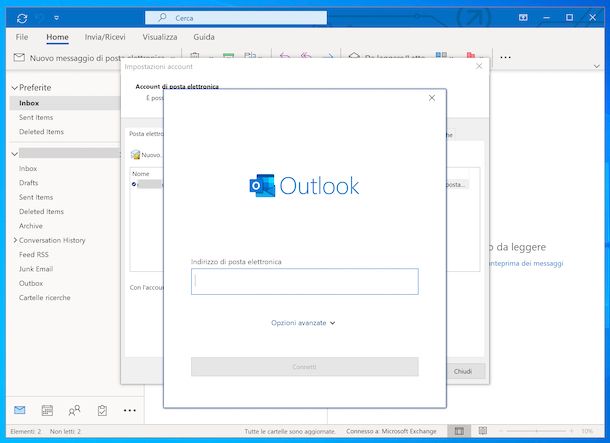The height and width of the screenshot is (443, 610).
Task: Select the Posta elettronica tab in account settings
Action: coord(146,134)
